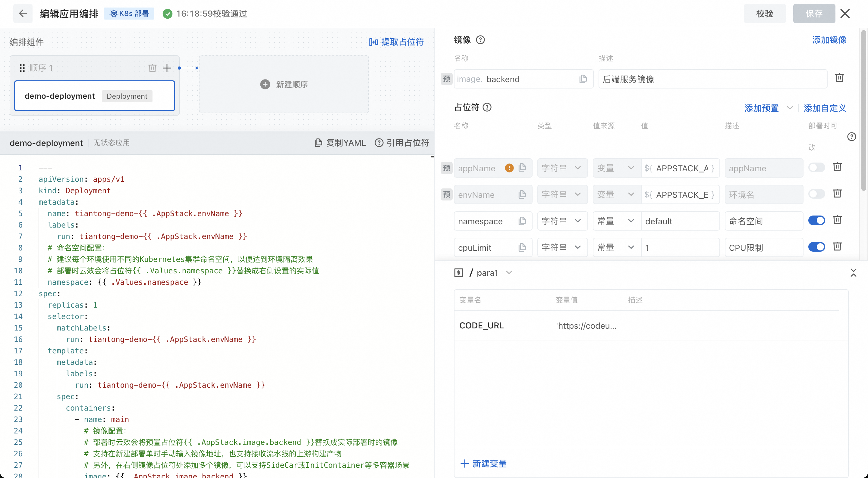The height and width of the screenshot is (478, 868).
Task: Disable namespace deploy-time modification toggle
Action: 816,220
